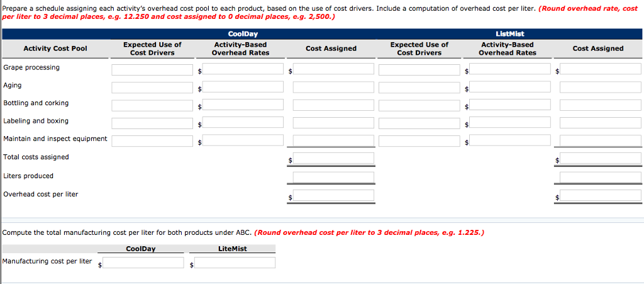The height and width of the screenshot is (284, 644).
Task: Click the 'Activity Cost Pool' column header
Action: 55,48
